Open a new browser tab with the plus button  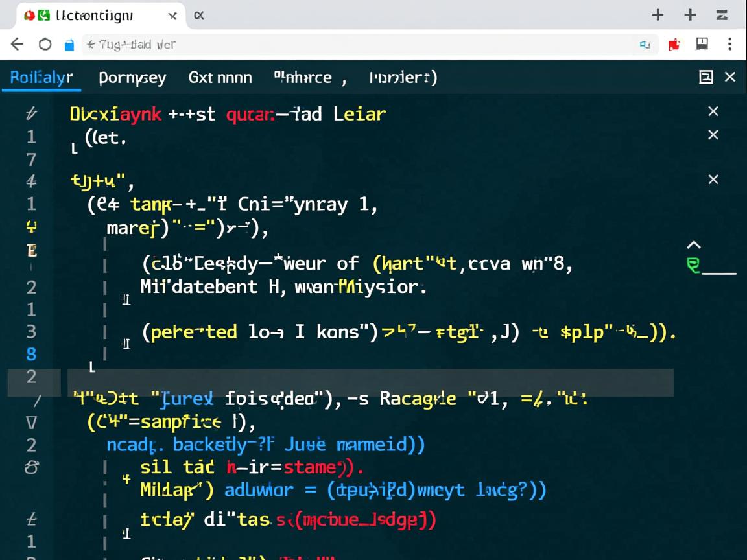tap(658, 15)
